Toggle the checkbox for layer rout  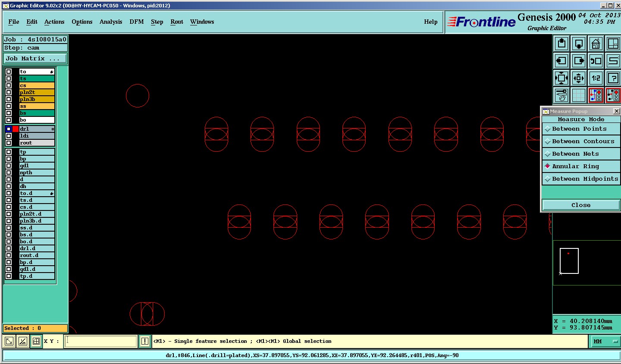pyautogui.click(x=9, y=143)
